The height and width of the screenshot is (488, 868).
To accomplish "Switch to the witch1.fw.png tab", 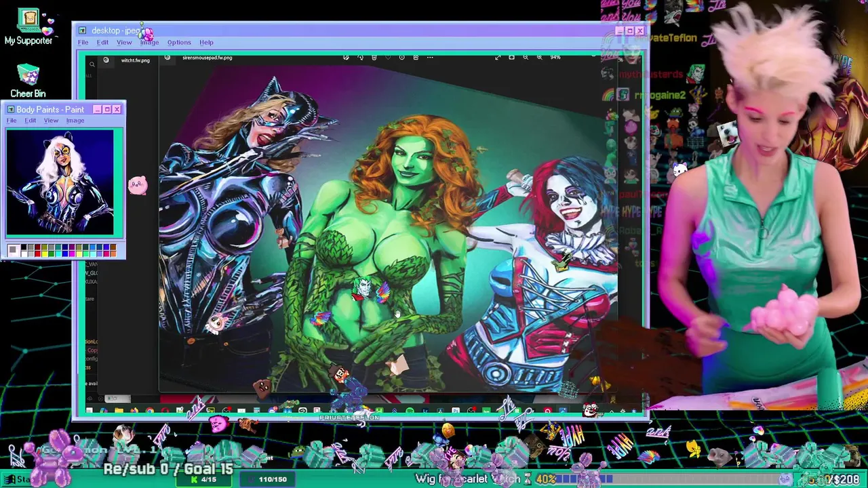I will point(135,60).
